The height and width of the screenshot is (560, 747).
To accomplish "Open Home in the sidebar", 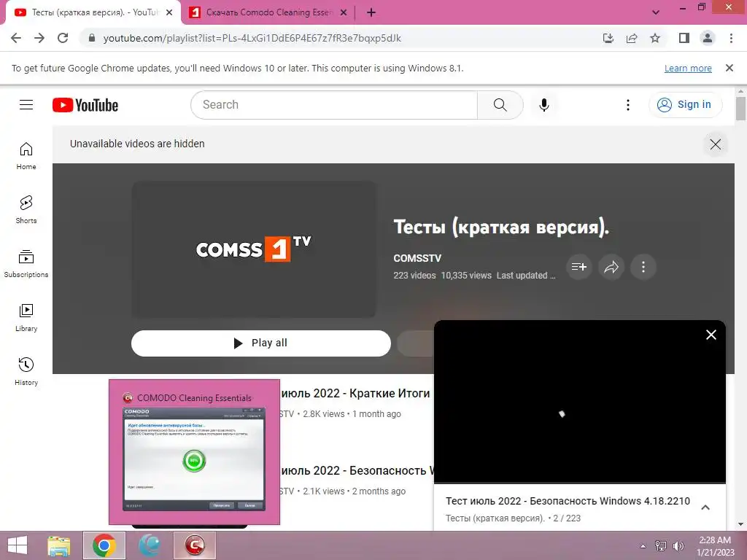I will [x=26, y=156].
